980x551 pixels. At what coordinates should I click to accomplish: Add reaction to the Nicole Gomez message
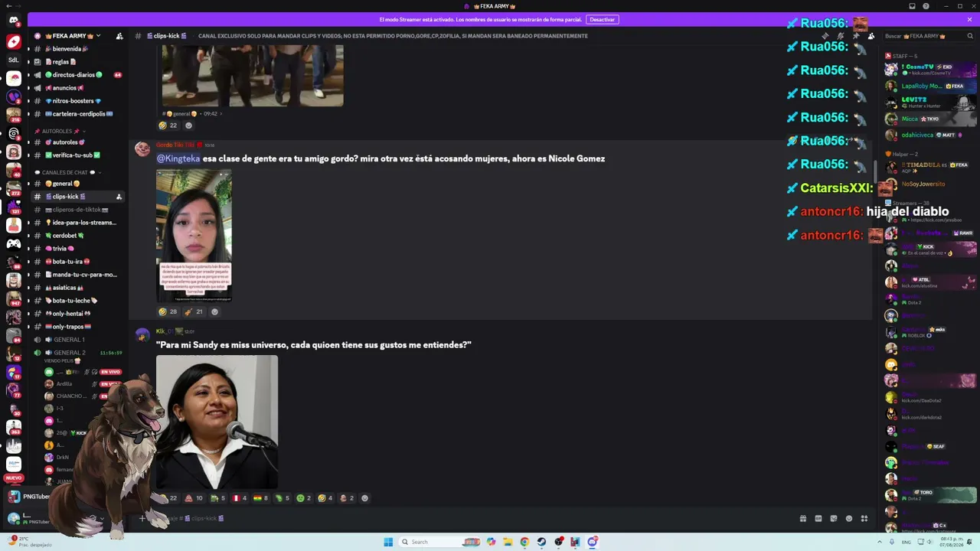tap(214, 311)
